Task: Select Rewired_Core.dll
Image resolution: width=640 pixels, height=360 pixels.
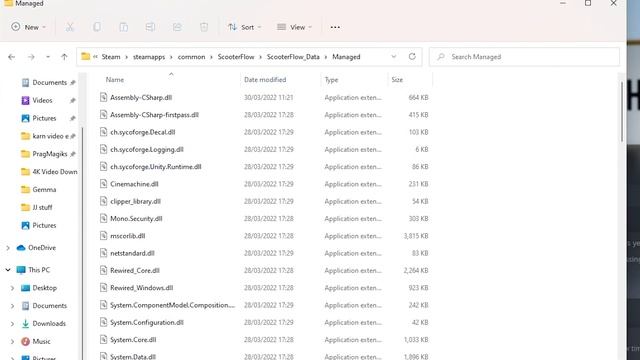Action: tap(135, 270)
